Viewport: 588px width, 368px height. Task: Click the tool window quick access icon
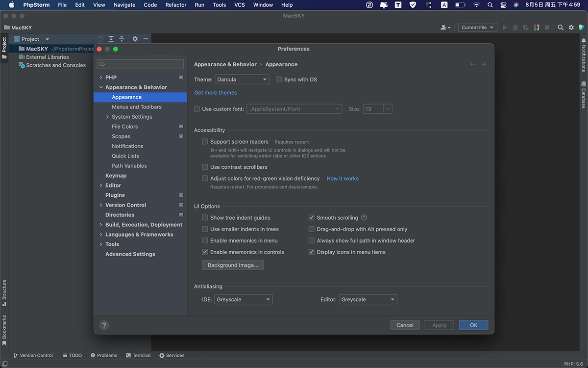coord(4,364)
